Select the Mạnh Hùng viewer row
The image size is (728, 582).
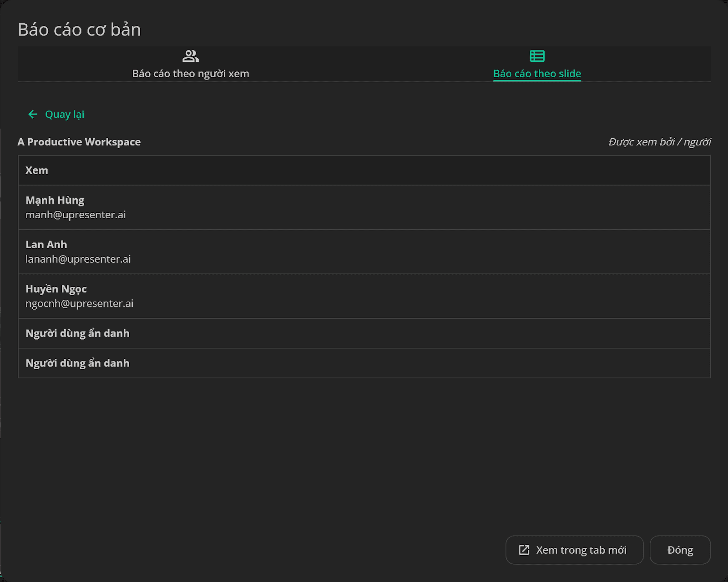point(364,207)
